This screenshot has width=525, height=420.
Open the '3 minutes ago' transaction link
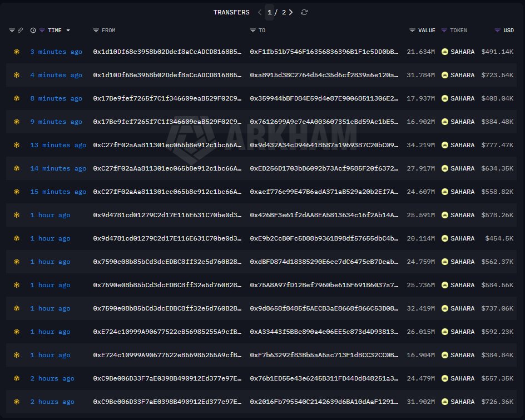[56, 52]
